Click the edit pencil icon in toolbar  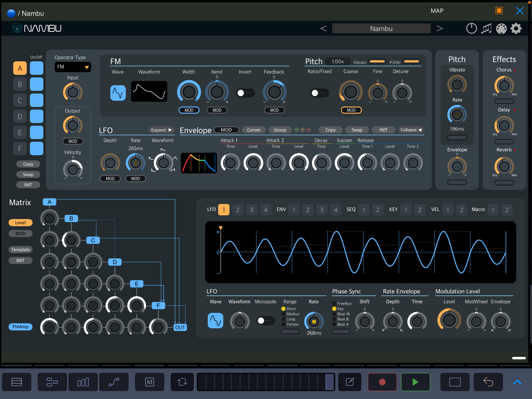pyautogui.click(x=350, y=382)
